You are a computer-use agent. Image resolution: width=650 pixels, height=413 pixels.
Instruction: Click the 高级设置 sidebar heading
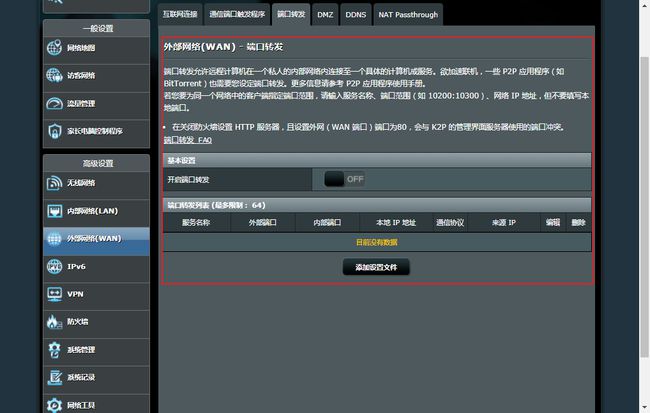(x=97, y=163)
